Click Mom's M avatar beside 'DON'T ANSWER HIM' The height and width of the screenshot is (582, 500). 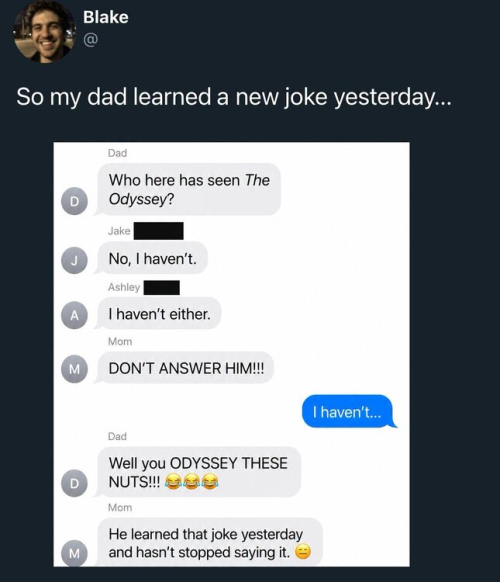(x=75, y=369)
